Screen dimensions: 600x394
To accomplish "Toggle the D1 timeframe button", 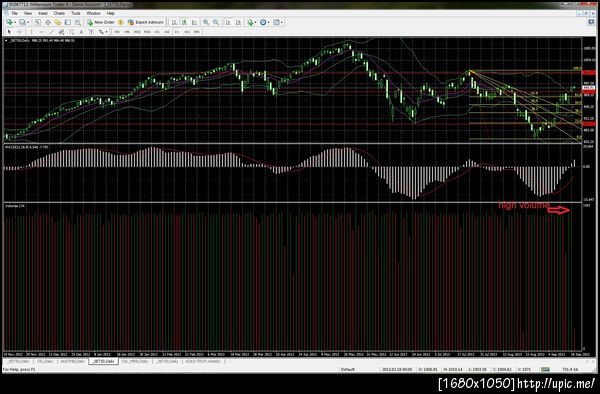I will click(x=177, y=32).
